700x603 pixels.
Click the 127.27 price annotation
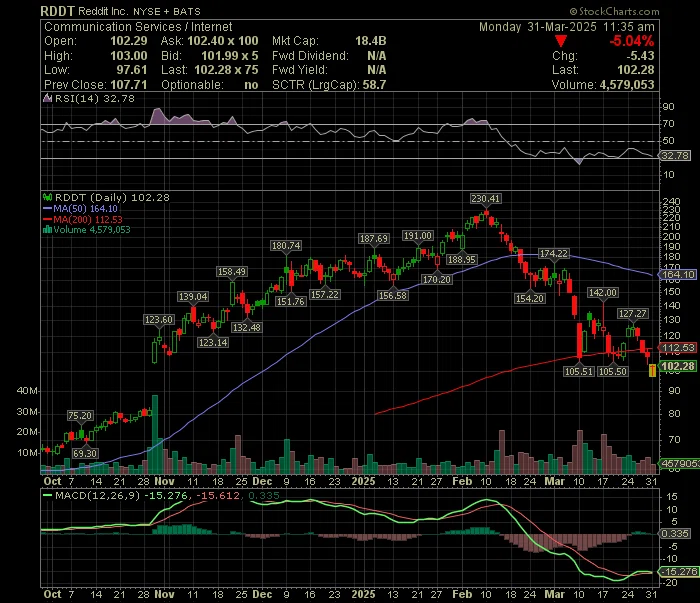point(633,313)
